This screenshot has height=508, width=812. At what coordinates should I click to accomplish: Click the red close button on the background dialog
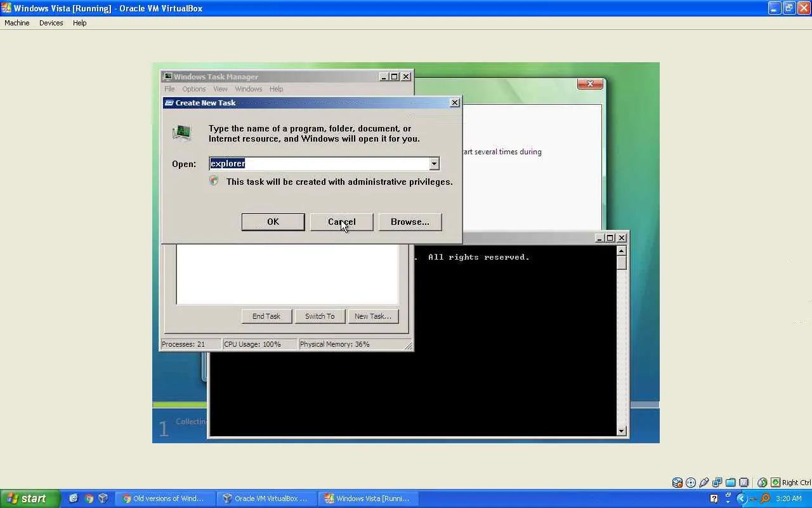pyautogui.click(x=590, y=84)
